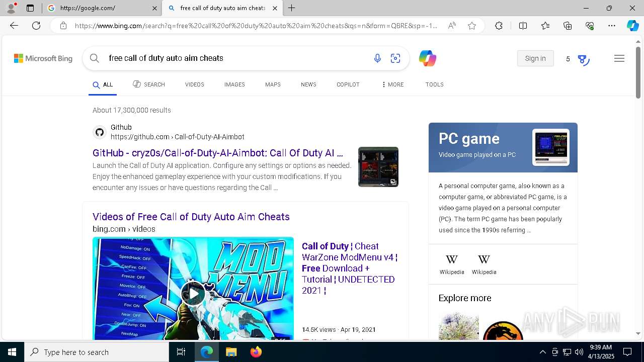Open WarZone ModMenu v4 video title link
Image resolution: width=644 pixels, height=362 pixels.
click(350, 268)
